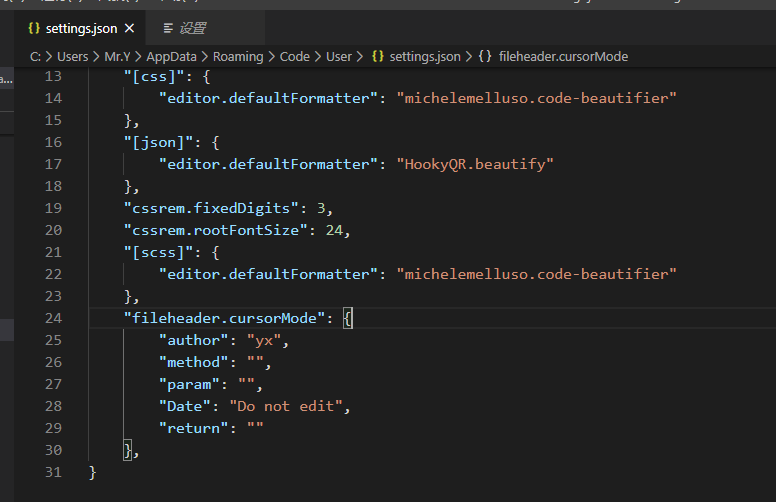
Task: Click the "author" key
Action: [x=194, y=340]
